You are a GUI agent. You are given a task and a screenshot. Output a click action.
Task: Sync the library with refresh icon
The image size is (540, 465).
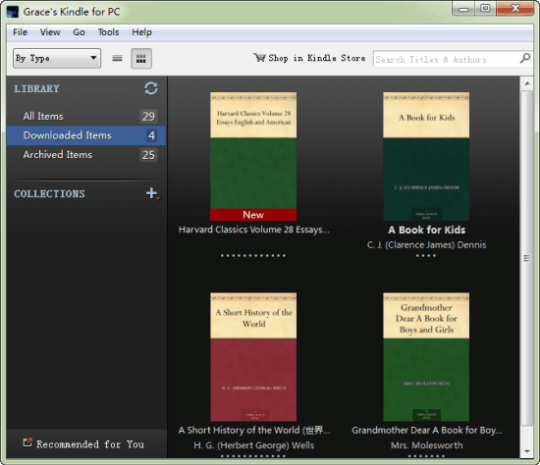(x=151, y=89)
